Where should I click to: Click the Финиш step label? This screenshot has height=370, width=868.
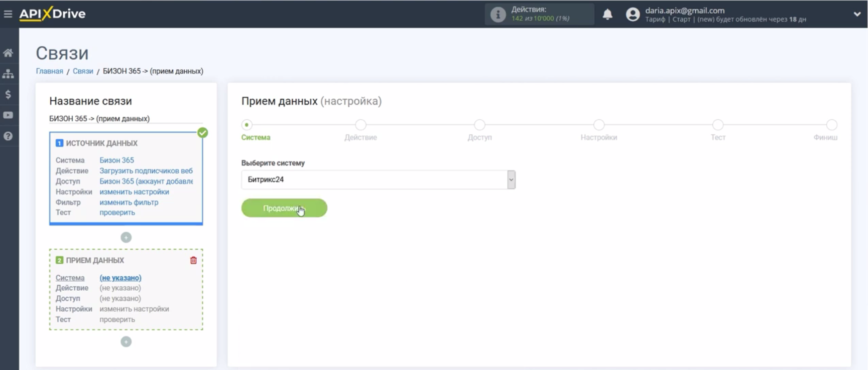click(x=825, y=137)
